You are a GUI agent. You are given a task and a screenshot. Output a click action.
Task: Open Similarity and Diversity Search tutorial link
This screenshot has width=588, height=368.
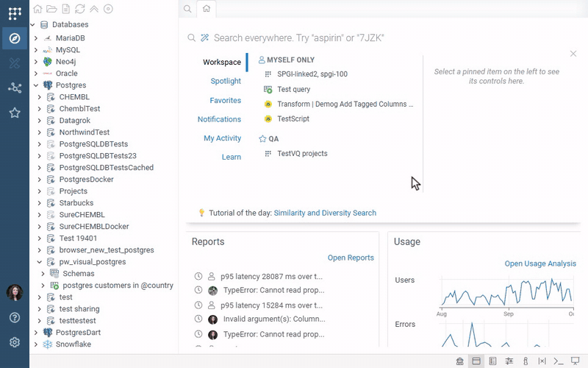click(x=325, y=213)
